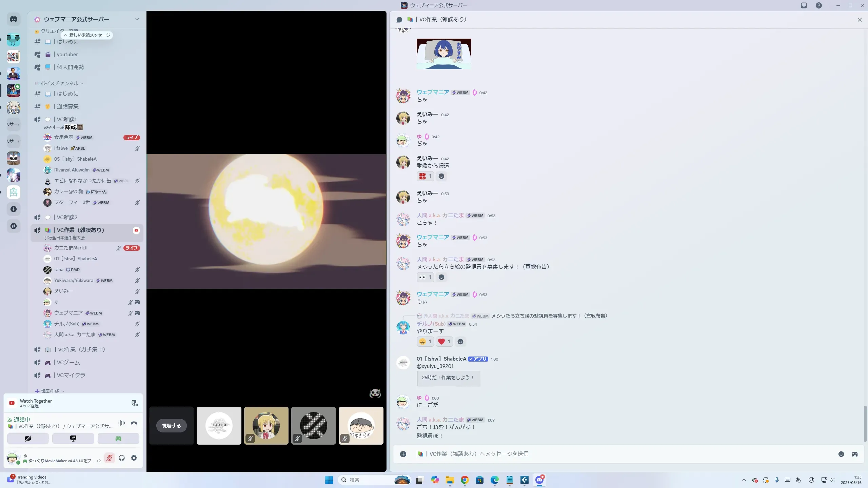Jump to 新しい未読メッセージ
The height and width of the screenshot is (488, 868).
(x=87, y=35)
